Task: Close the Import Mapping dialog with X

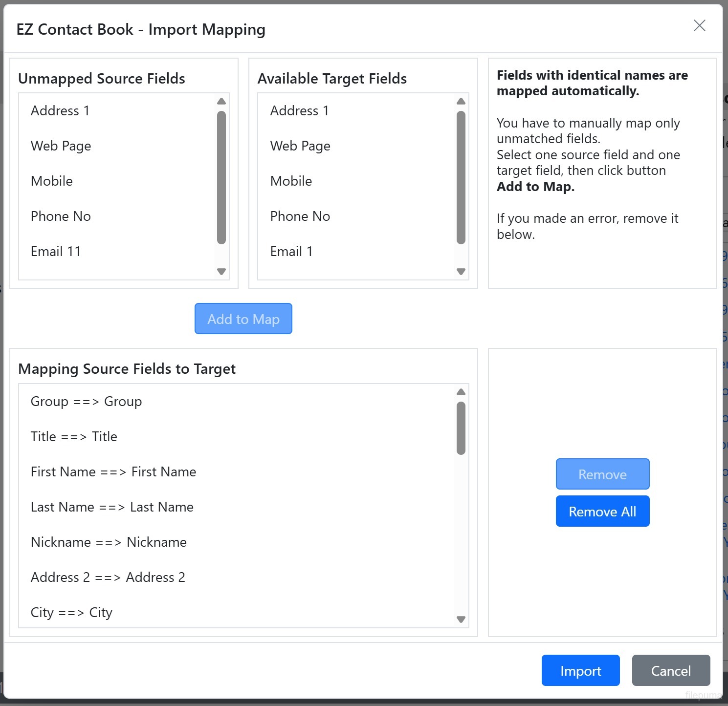Action: click(x=699, y=26)
